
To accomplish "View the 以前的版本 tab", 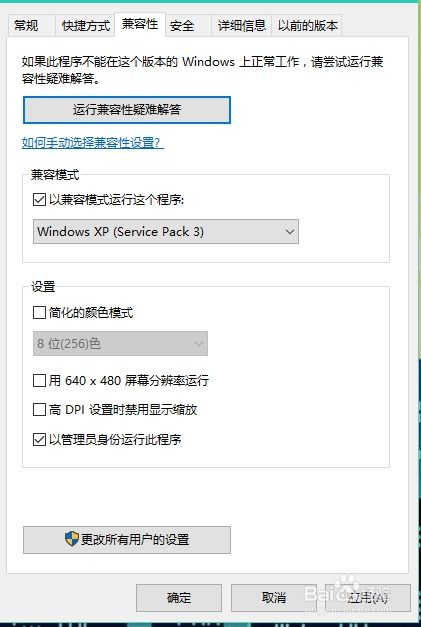I will coord(307,26).
